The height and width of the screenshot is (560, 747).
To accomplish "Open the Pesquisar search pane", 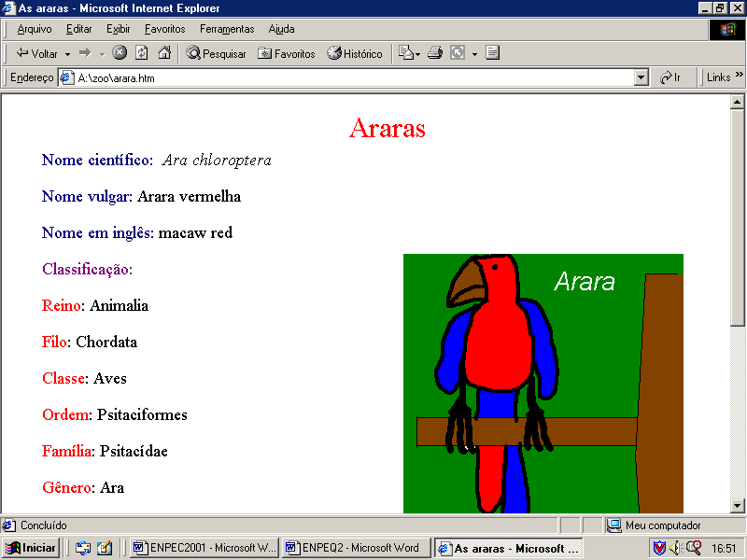I will tap(216, 53).
